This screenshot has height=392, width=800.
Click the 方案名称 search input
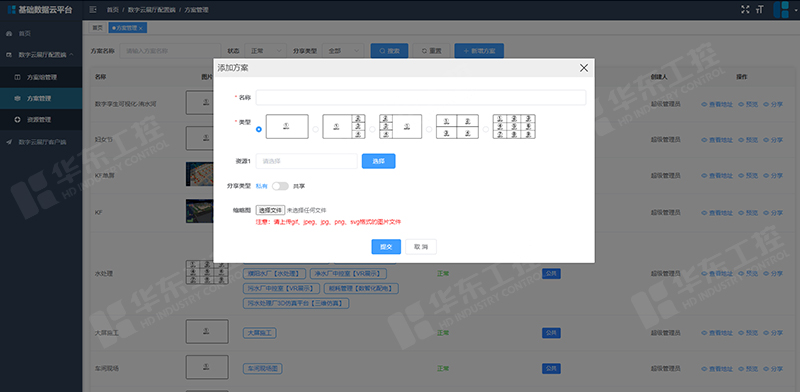(x=170, y=51)
